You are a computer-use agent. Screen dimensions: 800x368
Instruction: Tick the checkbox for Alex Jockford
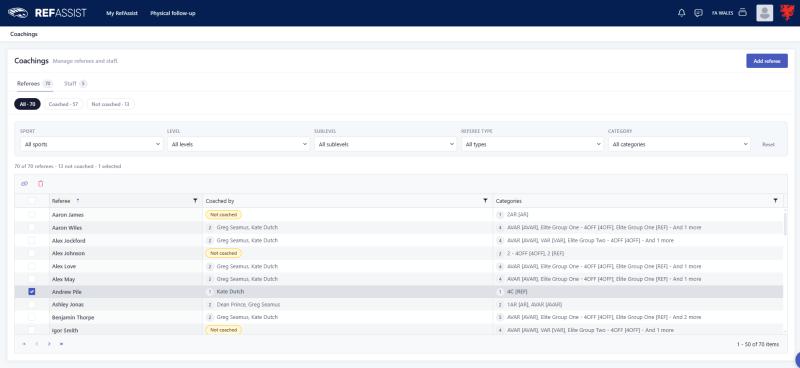pos(32,240)
